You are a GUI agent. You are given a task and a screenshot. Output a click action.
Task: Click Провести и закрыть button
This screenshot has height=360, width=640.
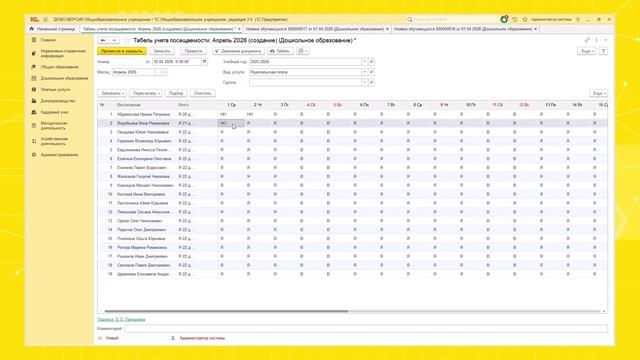(x=122, y=51)
